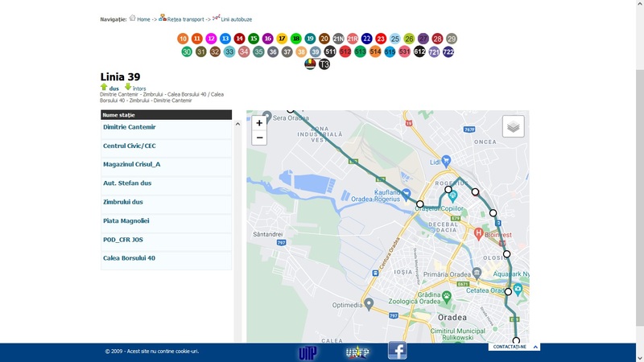Open bus line 10 badge
Image resolution: width=644 pixels, height=362 pixels.
[x=183, y=39]
